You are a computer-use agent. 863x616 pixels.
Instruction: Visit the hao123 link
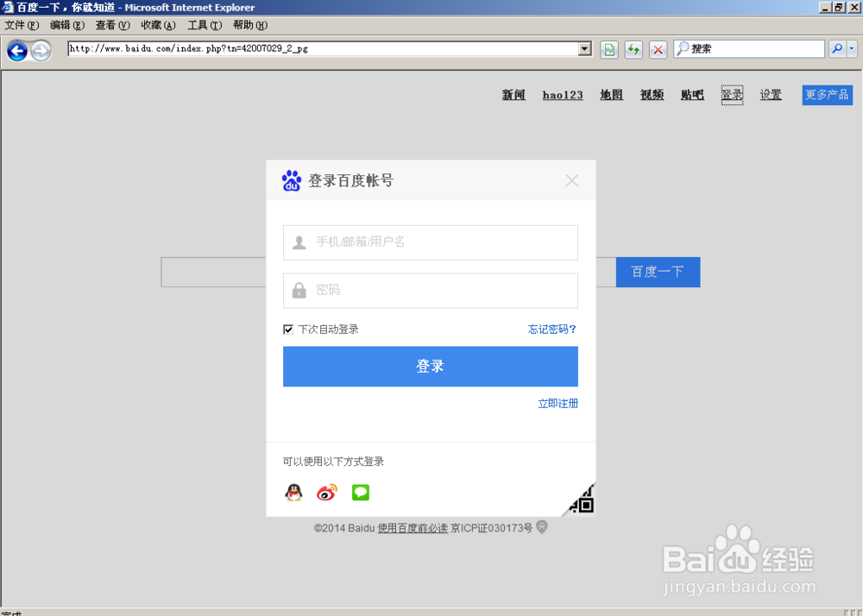pyautogui.click(x=563, y=95)
